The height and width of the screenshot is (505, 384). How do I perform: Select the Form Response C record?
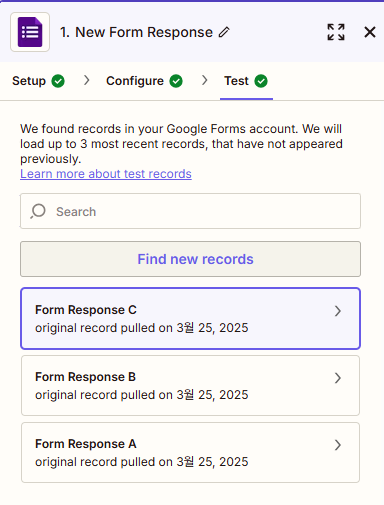pyautogui.click(x=190, y=318)
